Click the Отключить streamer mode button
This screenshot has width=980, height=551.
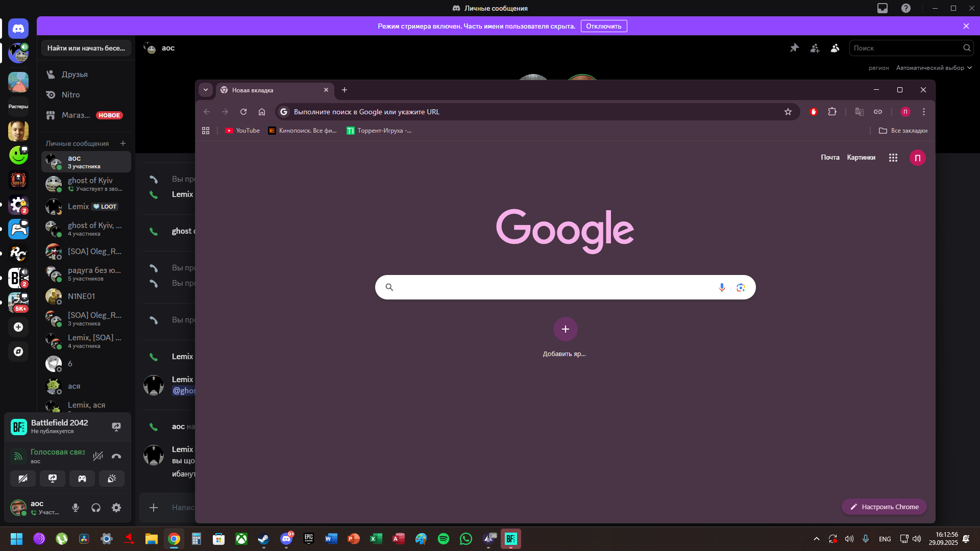tap(604, 26)
